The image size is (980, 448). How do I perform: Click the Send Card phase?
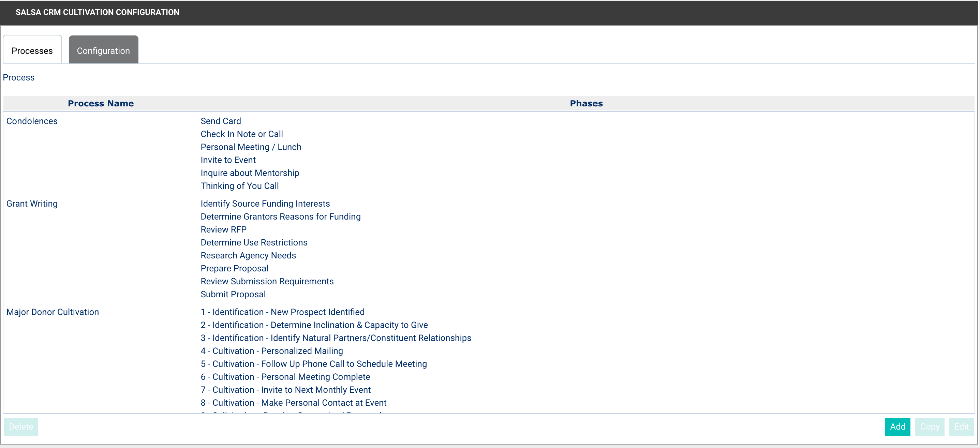tap(221, 121)
